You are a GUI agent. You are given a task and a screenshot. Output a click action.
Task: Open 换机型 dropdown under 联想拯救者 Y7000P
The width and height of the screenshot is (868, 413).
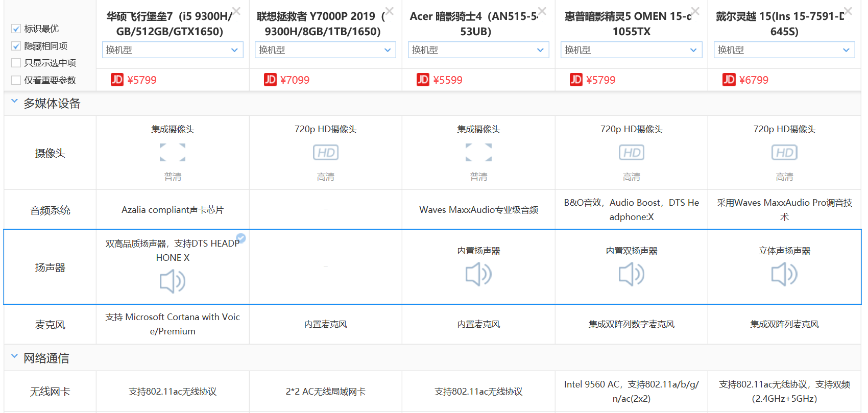coord(325,50)
